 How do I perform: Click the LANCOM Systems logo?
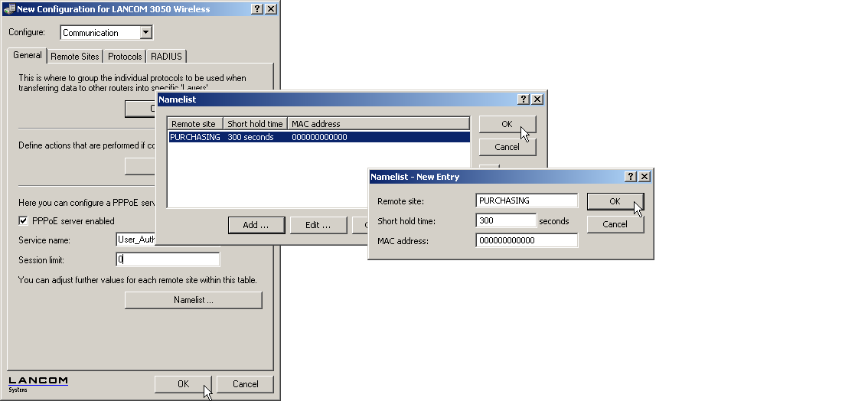click(38, 383)
